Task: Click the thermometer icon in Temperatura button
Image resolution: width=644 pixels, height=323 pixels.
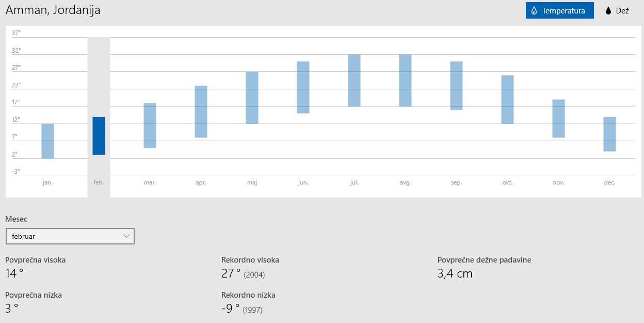Action: point(534,11)
